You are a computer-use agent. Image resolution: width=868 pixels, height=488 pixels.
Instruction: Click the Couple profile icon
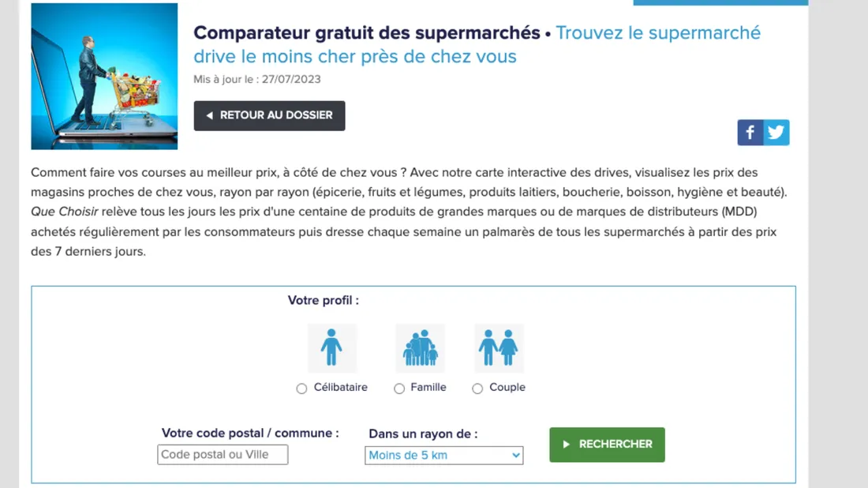coord(498,346)
